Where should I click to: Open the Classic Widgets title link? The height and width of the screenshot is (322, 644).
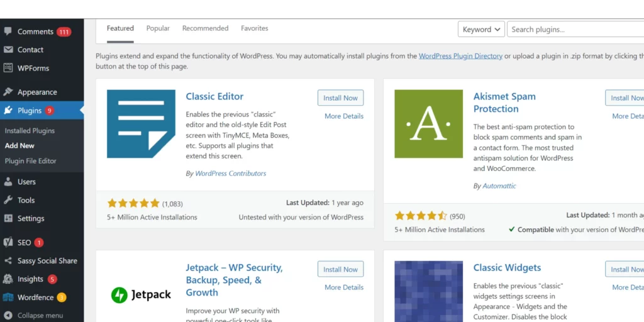507,267
